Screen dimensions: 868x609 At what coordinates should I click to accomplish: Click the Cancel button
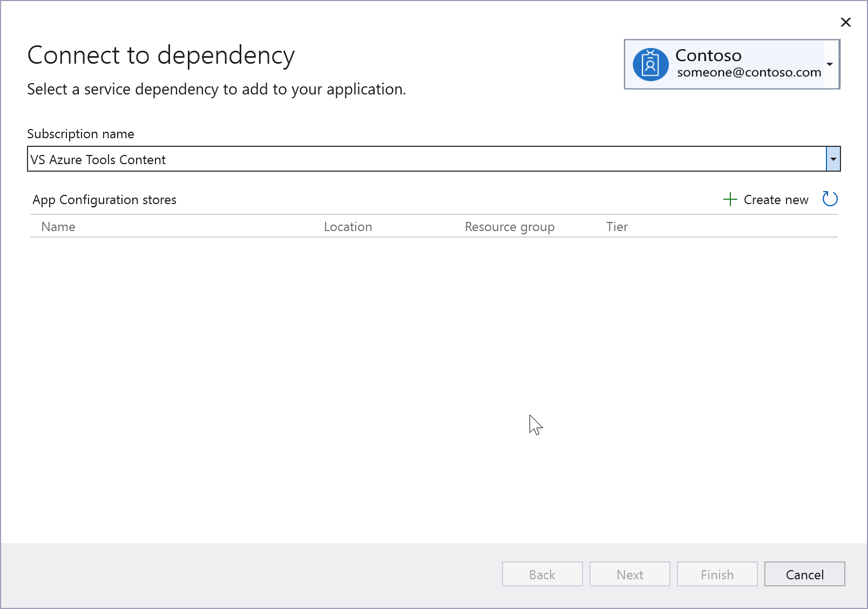[x=805, y=574]
